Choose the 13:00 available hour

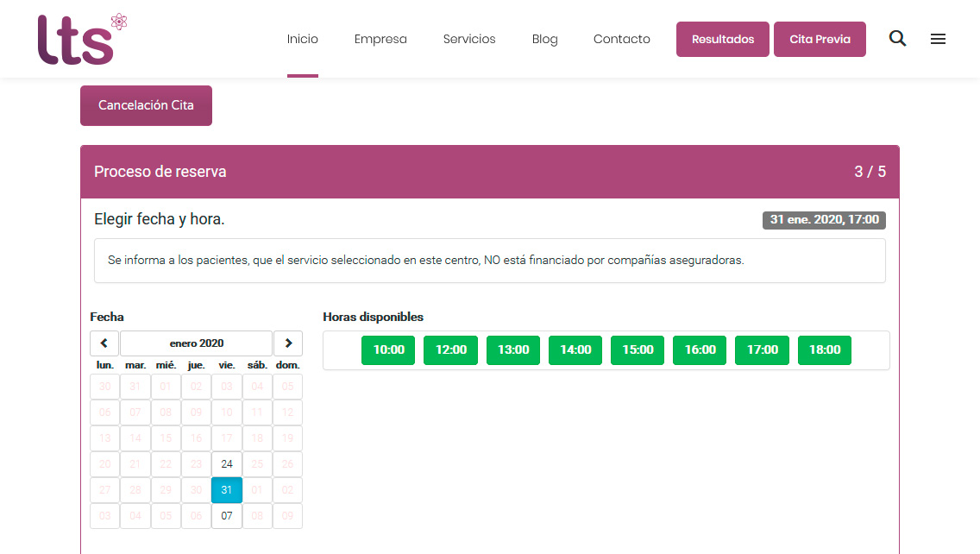point(513,350)
